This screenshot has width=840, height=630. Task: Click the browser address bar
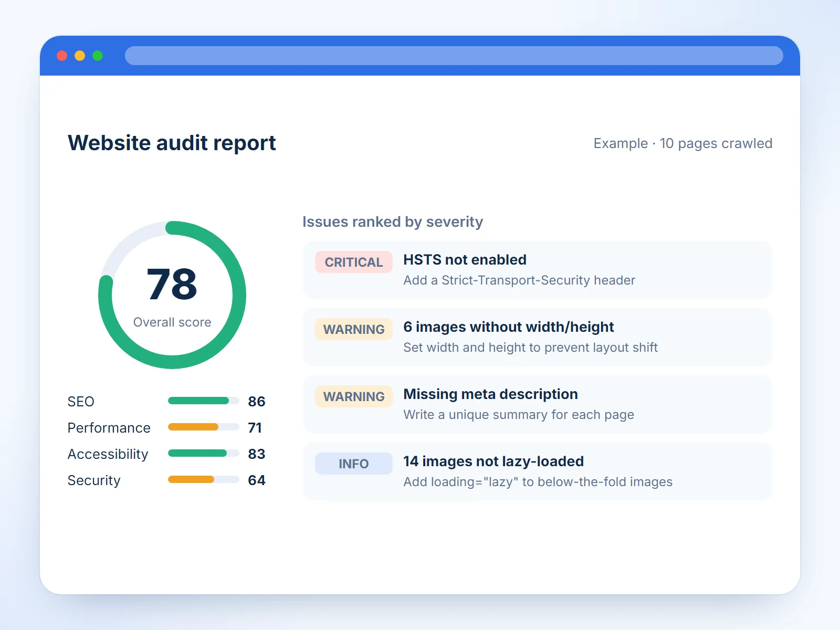coord(454,56)
